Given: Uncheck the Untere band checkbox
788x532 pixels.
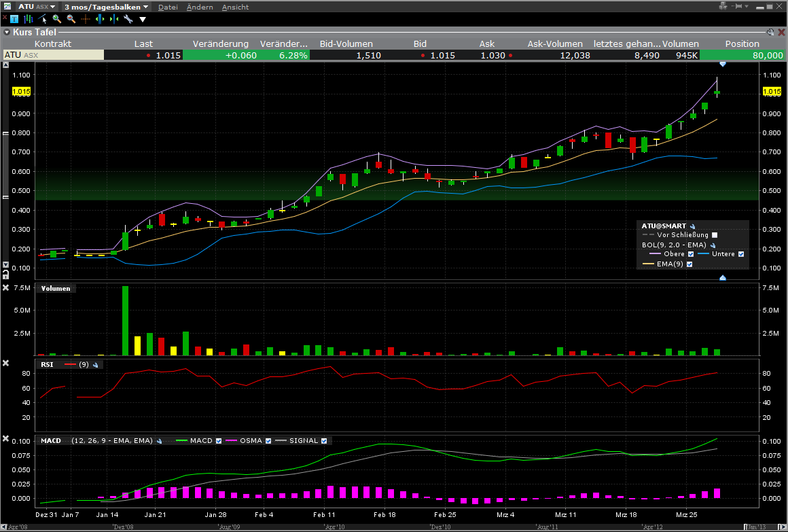Looking at the screenshot, I should 740,254.
